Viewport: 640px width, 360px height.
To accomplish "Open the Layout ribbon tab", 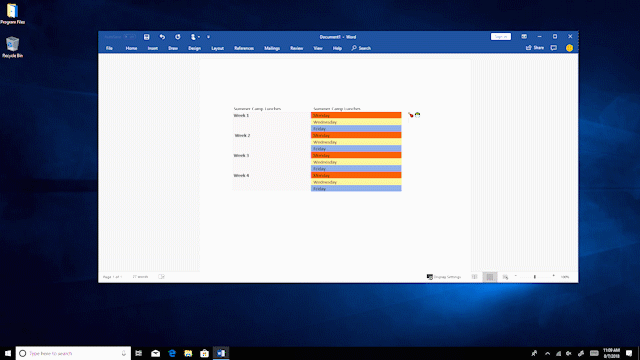I will tap(217, 48).
